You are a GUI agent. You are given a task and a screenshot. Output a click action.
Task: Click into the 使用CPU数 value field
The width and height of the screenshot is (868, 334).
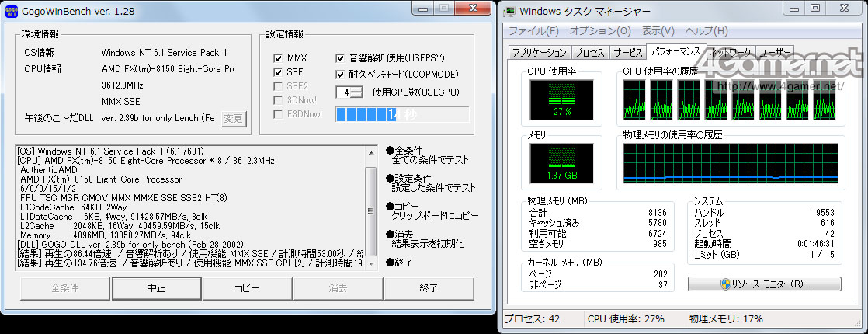(345, 92)
